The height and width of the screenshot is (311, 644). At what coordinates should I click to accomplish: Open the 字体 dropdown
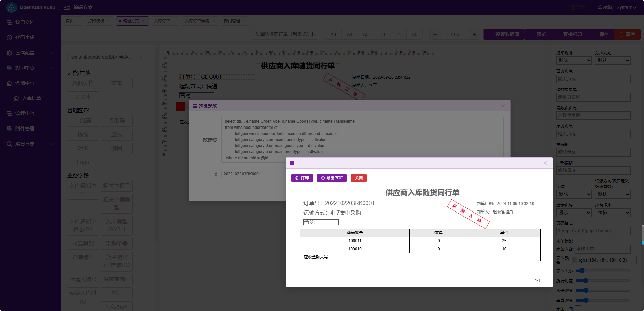[x=574, y=194]
